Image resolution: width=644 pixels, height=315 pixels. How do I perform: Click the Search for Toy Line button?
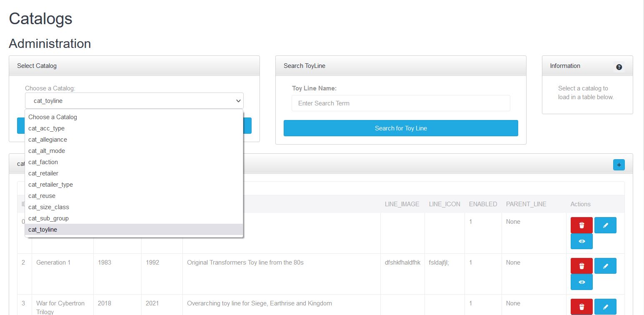point(401,128)
